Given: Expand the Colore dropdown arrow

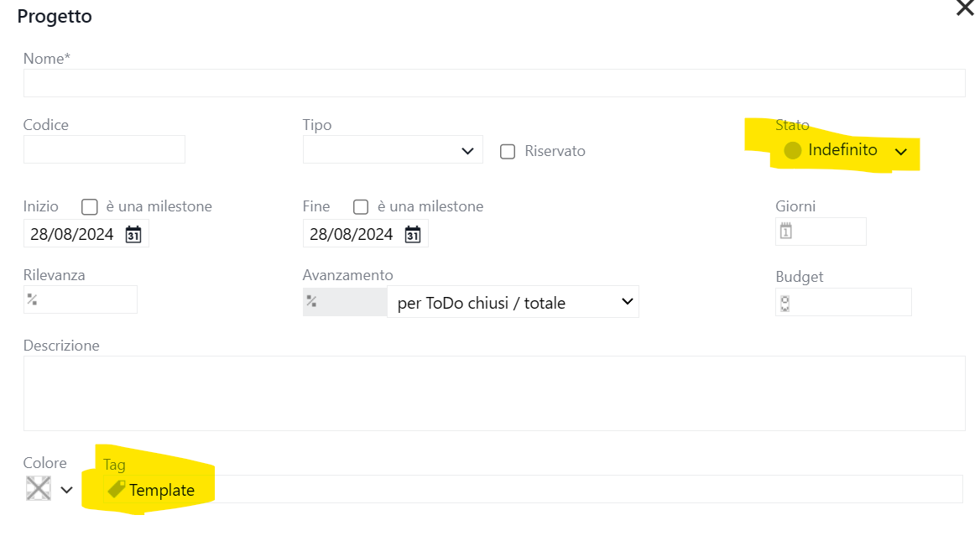Looking at the screenshot, I should 67,490.
